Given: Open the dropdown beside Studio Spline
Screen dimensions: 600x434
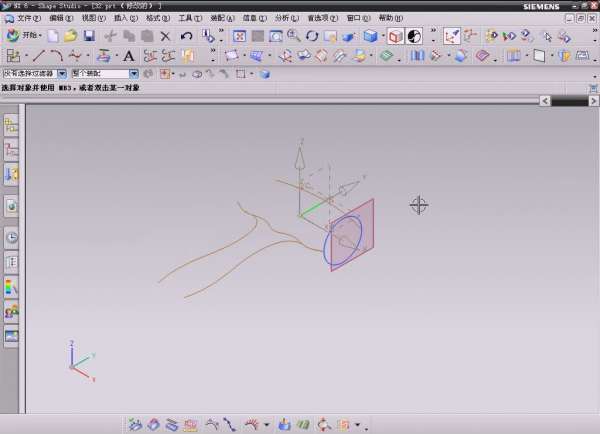Looking at the screenshot, I should tap(88, 56).
